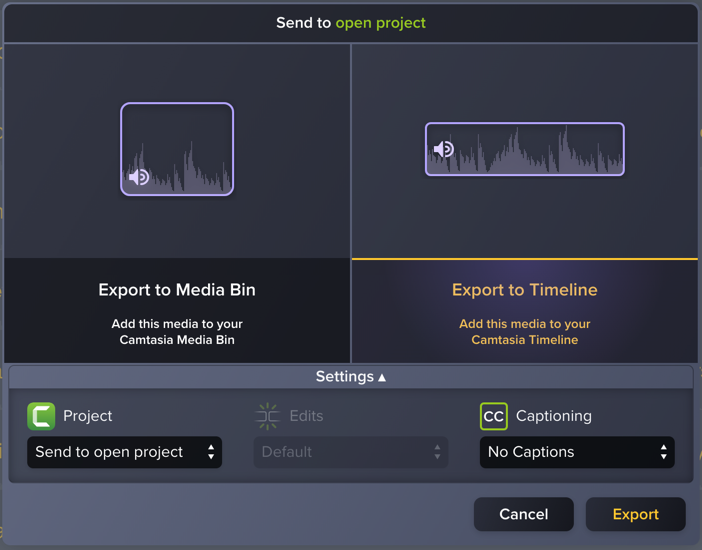This screenshot has width=702, height=550.
Task: Click the 'Project' label text
Action: [x=87, y=416]
